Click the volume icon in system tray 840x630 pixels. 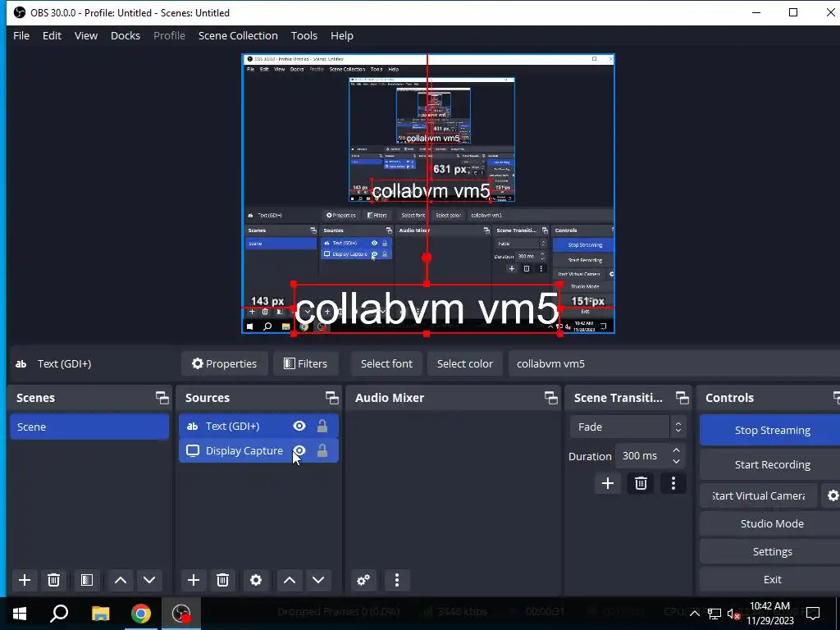(x=734, y=614)
